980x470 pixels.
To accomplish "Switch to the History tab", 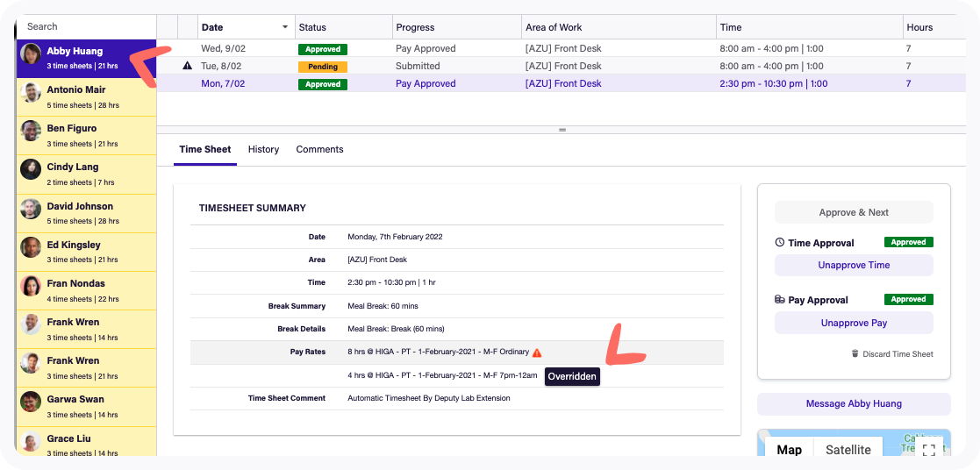I will (263, 149).
